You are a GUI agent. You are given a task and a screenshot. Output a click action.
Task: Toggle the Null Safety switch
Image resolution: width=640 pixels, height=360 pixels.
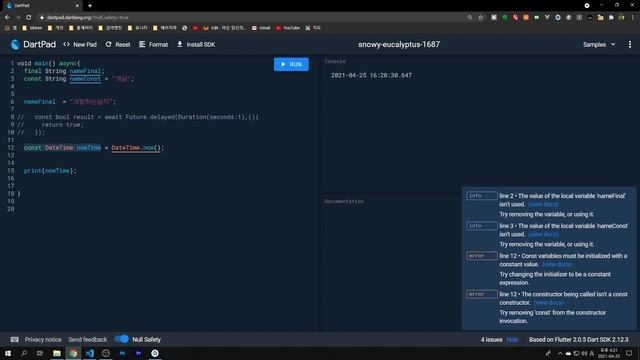[x=122, y=339]
